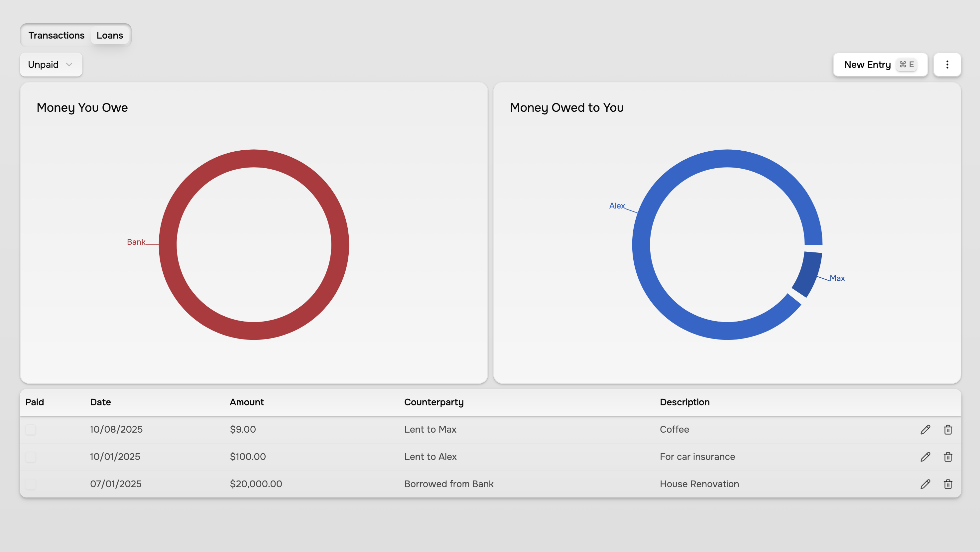This screenshot has height=552, width=980.
Task: Sort loans by the Paid column header
Action: (x=35, y=402)
